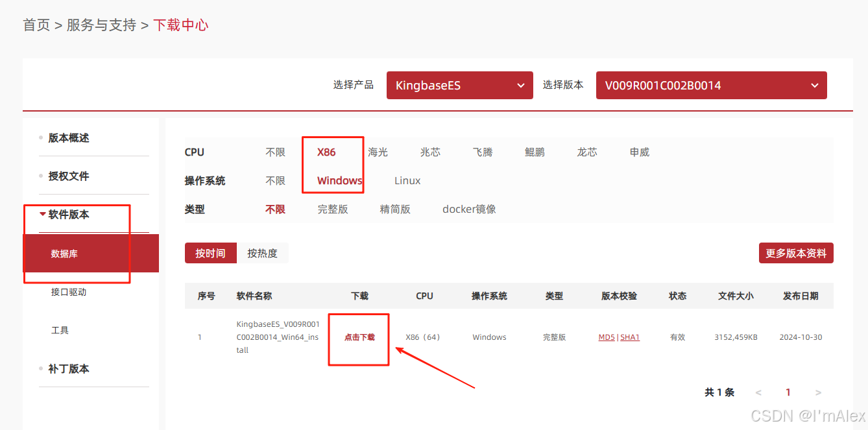Open 下载中心 breadcrumb link

coord(181,25)
